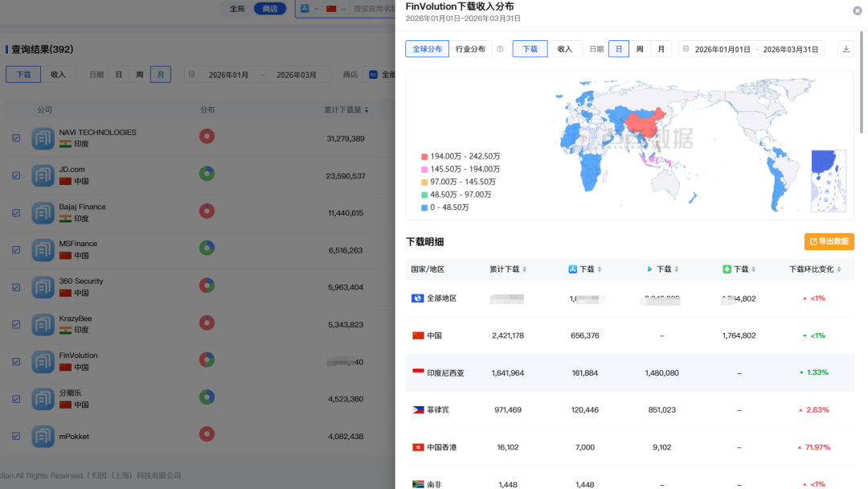Click calendar icon beside 2026年01月
The width and height of the screenshot is (868, 489).
click(x=191, y=74)
